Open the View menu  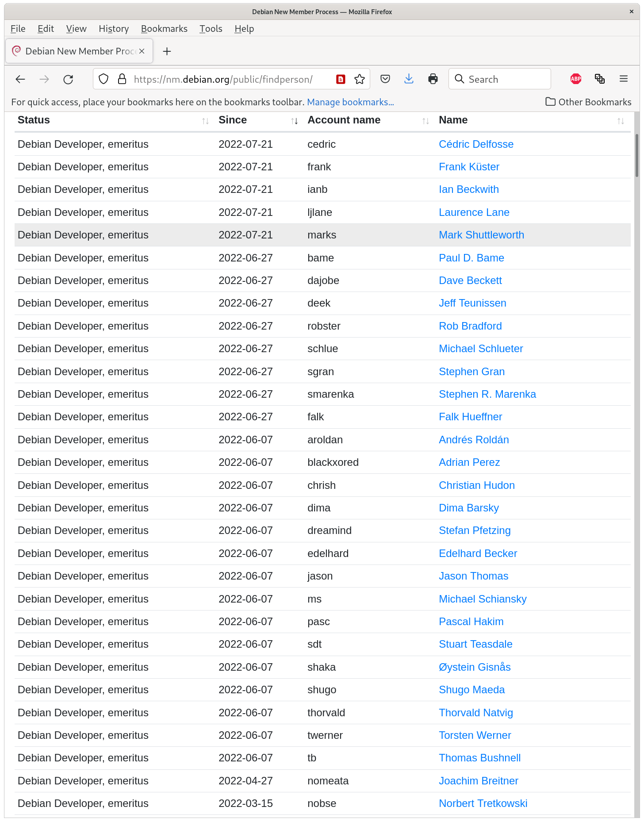[76, 29]
